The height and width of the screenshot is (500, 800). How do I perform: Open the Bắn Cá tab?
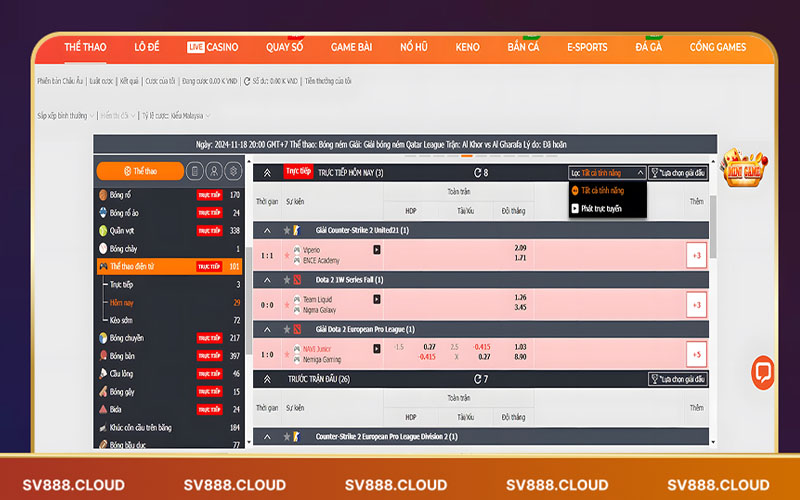523,47
